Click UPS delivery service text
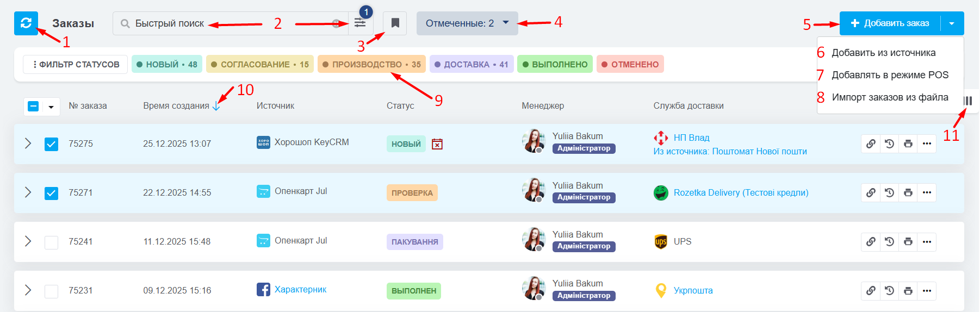 (x=683, y=241)
